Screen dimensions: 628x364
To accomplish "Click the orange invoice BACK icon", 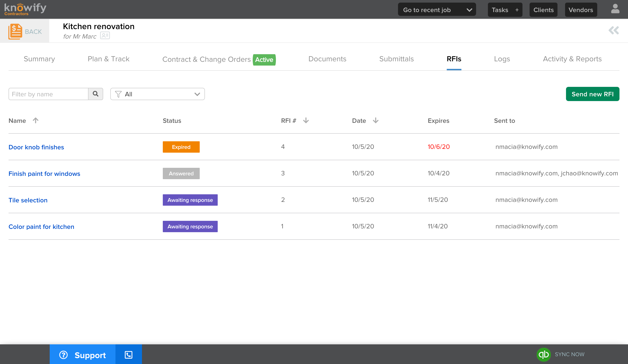I will click(15, 31).
